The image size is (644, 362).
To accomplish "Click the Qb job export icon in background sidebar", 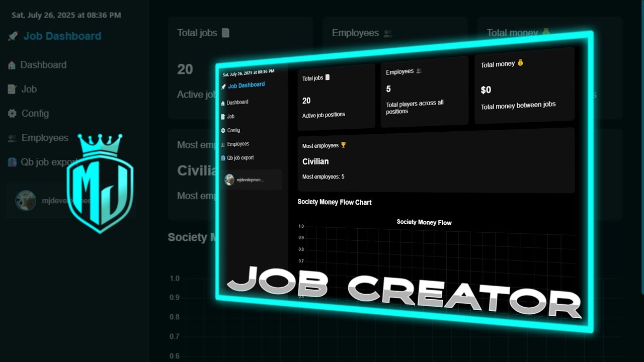I will pos(12,162).
